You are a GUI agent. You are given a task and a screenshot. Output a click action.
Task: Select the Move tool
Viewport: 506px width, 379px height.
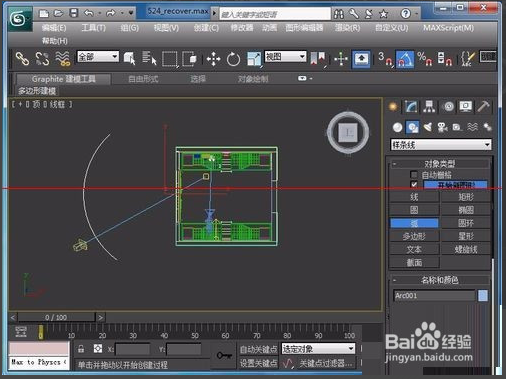(x=213, y=59)
